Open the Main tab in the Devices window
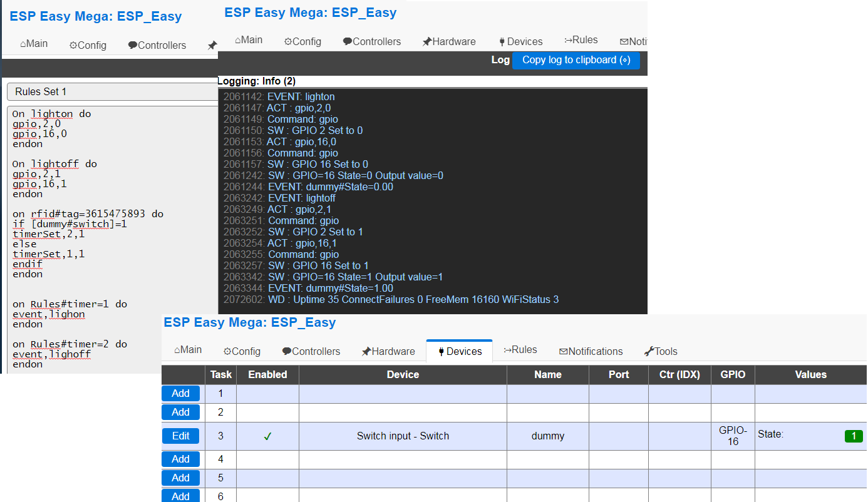Image resolution: width=868 pixels, height=502 pixels. click(x=188, y=350)
